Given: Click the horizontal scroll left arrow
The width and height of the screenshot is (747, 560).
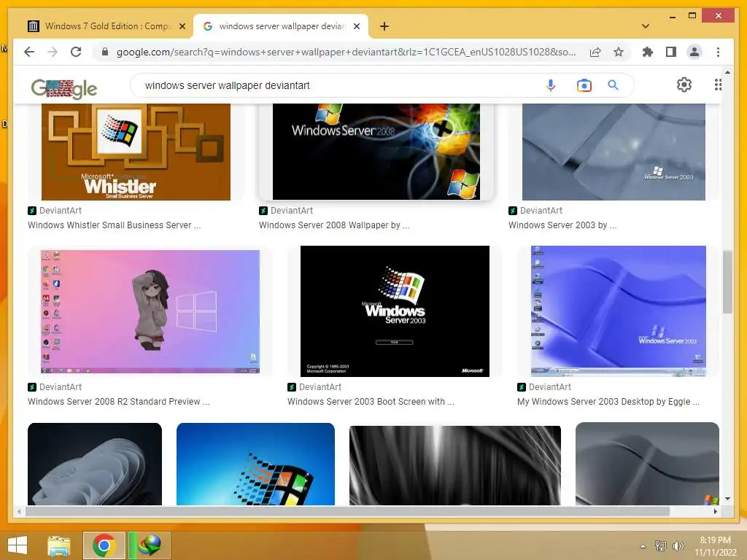Looking at the screenshot, I should 19,511.
